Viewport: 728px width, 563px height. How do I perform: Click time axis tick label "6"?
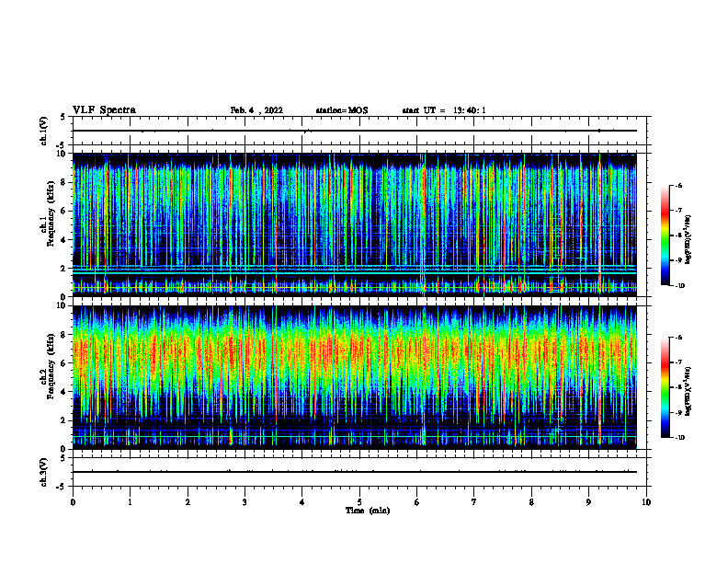(x=417, y=502)
